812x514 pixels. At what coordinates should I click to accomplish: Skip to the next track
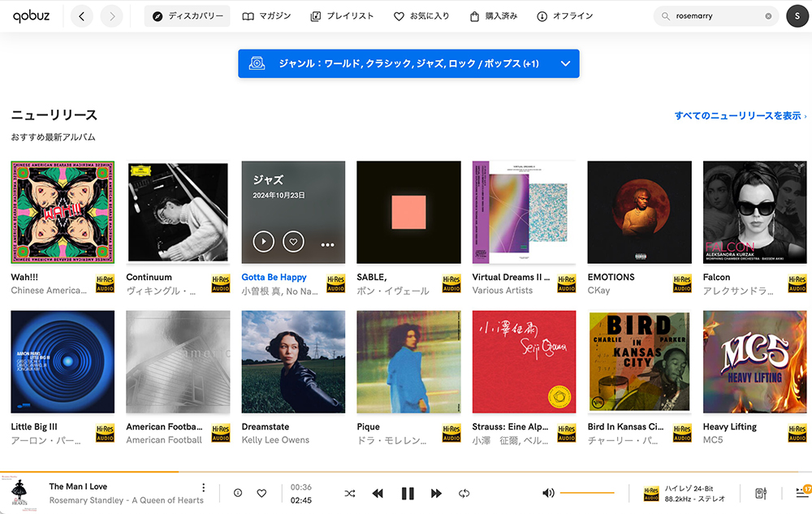[x=437, y=494]
